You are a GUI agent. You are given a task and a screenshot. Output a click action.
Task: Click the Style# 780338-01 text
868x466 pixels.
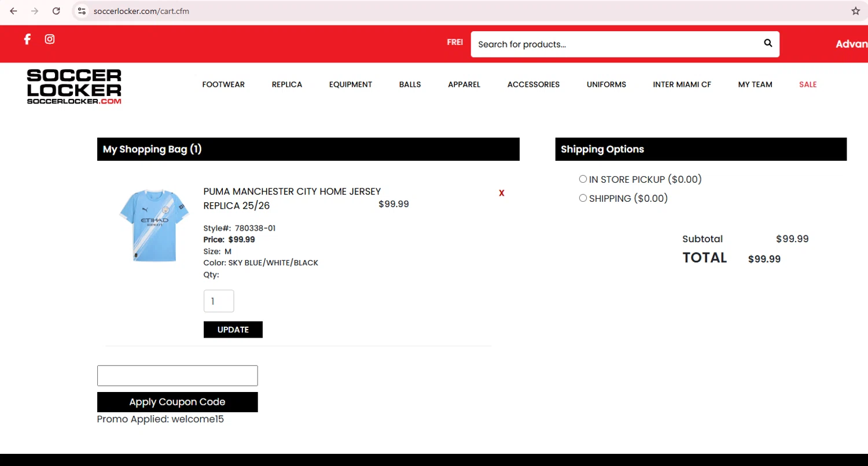[240, 228]
